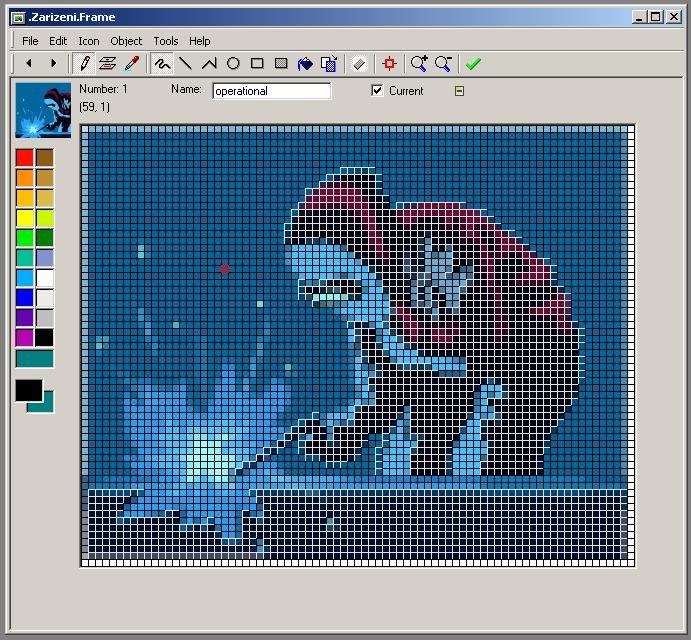Choose the circle shape tool
The image size is (691, 640).
pyautogui.click(x=233, y=63)
